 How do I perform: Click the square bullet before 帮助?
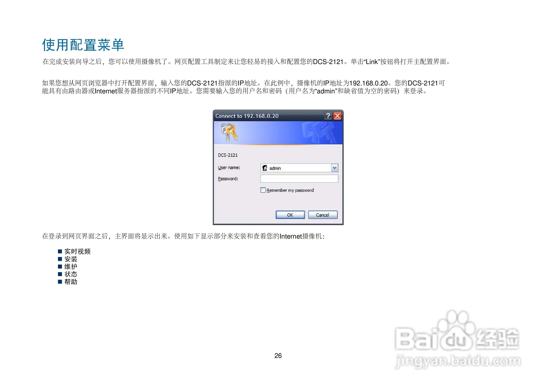[x=60, y=282]
